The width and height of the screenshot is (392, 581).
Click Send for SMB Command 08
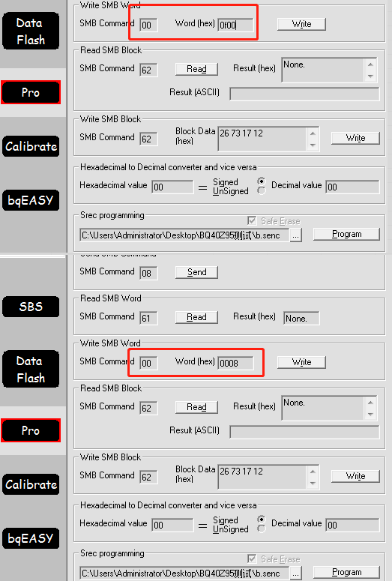point(196,272)
